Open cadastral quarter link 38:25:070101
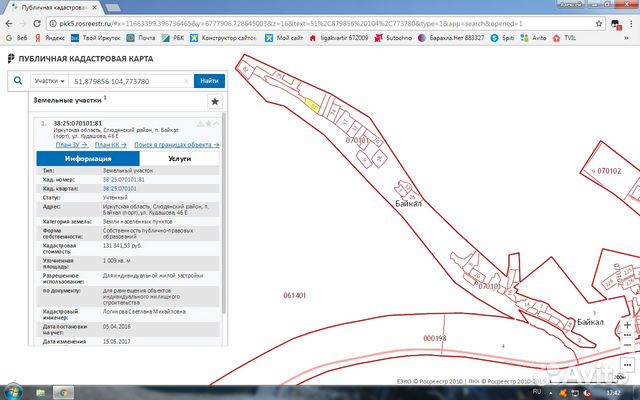Screen dimensions: 640x400 [119, 189]
